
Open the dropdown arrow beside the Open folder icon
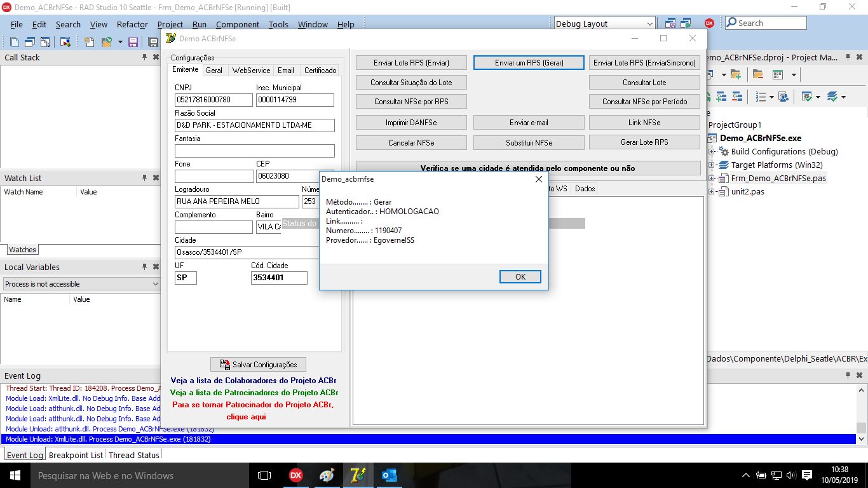(120, 42)
